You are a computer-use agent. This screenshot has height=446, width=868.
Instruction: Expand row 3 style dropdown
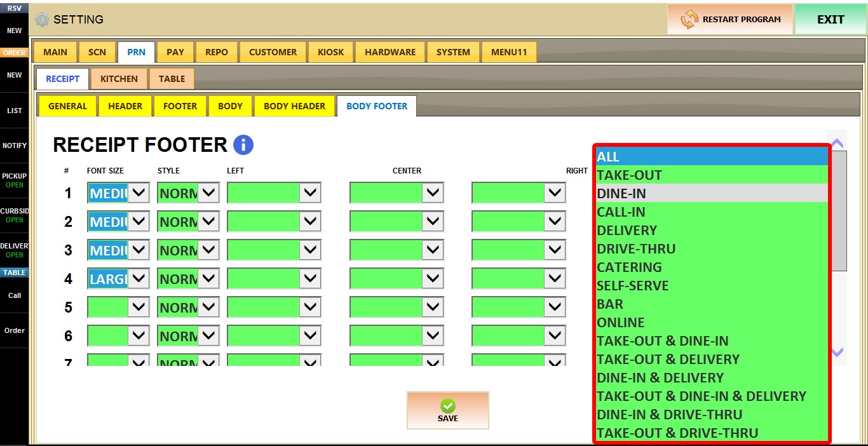point(208,250)
